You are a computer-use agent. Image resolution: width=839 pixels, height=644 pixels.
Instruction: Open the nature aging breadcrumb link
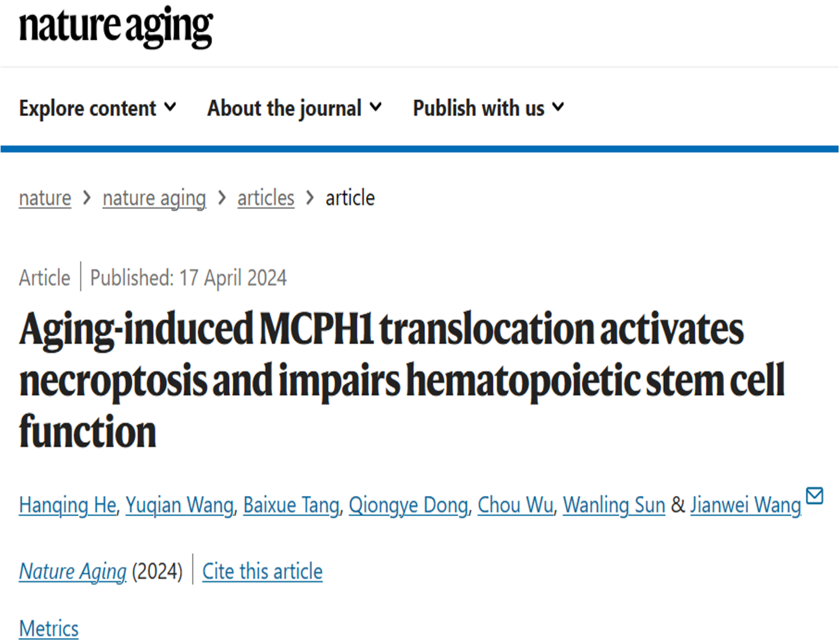coord(154,198)
